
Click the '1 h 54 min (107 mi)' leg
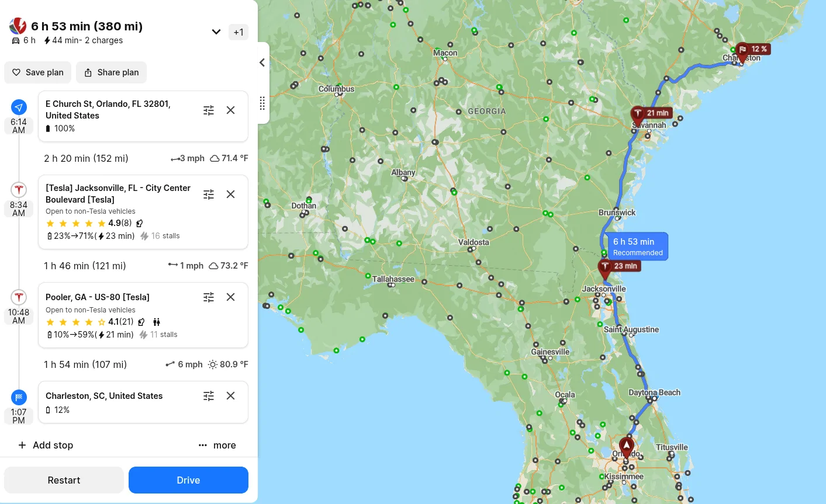85,364
